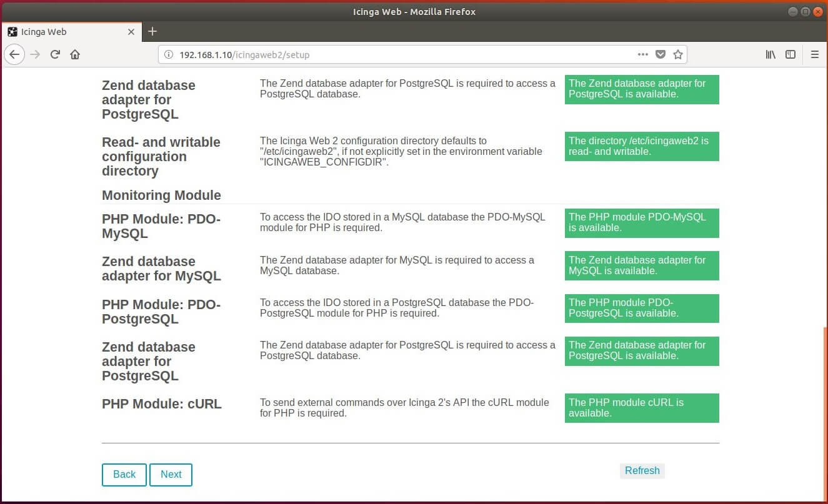The height and width of the screenshot is (504, 828).
Task: Open the page actions three-dot menu
Action: coord(642,54)
